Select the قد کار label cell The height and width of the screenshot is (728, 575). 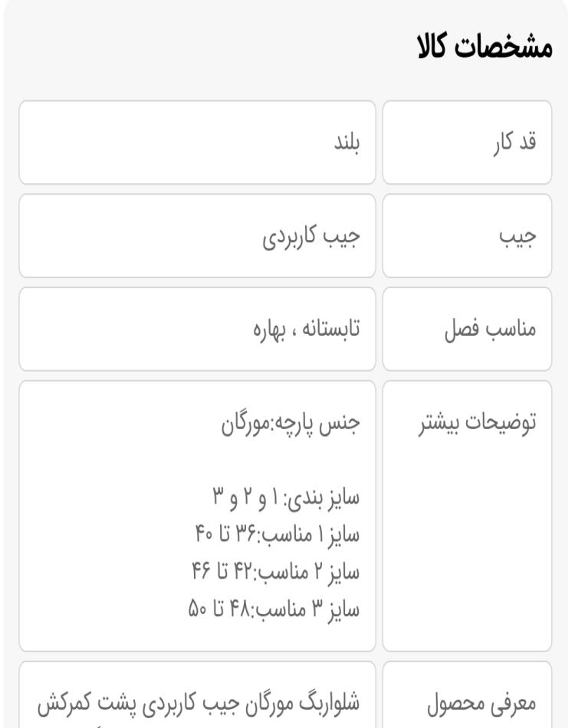(x=467, y=143)
